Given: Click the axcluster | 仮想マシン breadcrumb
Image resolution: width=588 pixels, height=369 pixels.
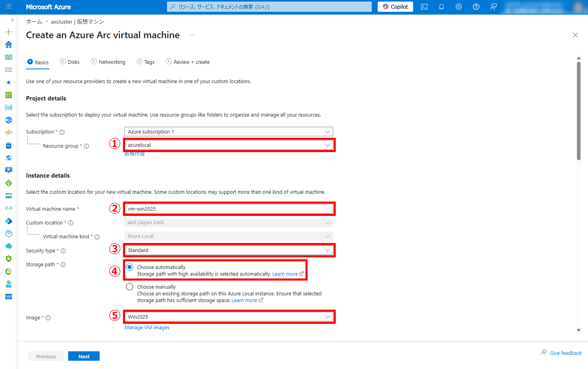Looking at the screenshot, I should pos(78,22).
